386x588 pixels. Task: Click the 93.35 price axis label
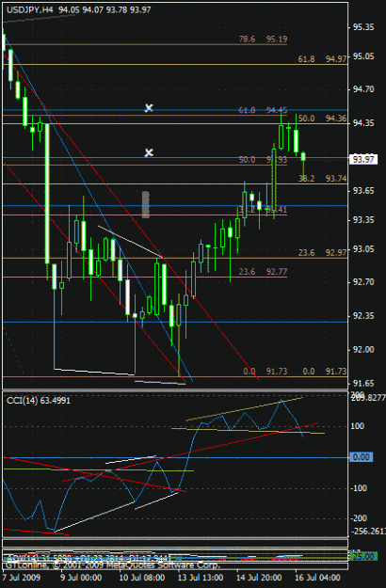pos(363,220)
